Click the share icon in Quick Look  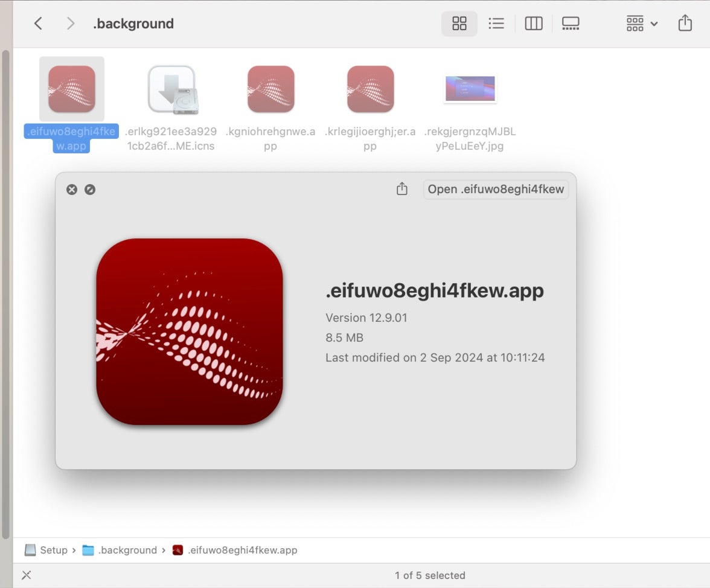click(402, 190)
